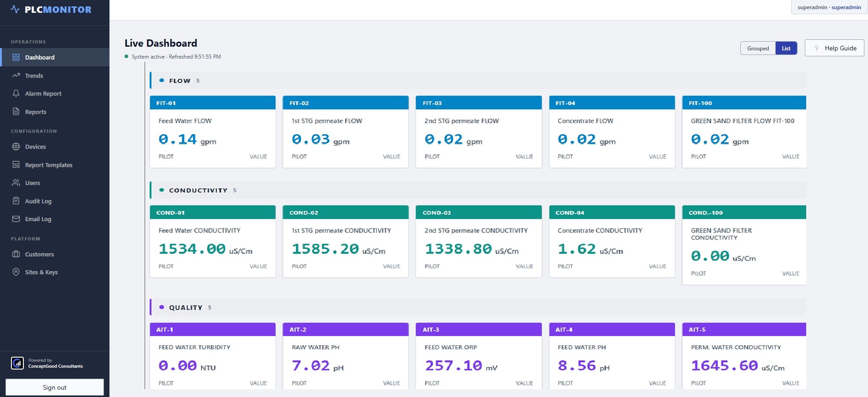Image resolution: width=868 pixels, height=397 pixels.
Task: Select the FIT-03 2nd STG permeate FLOW card
Action: (479, 132)
